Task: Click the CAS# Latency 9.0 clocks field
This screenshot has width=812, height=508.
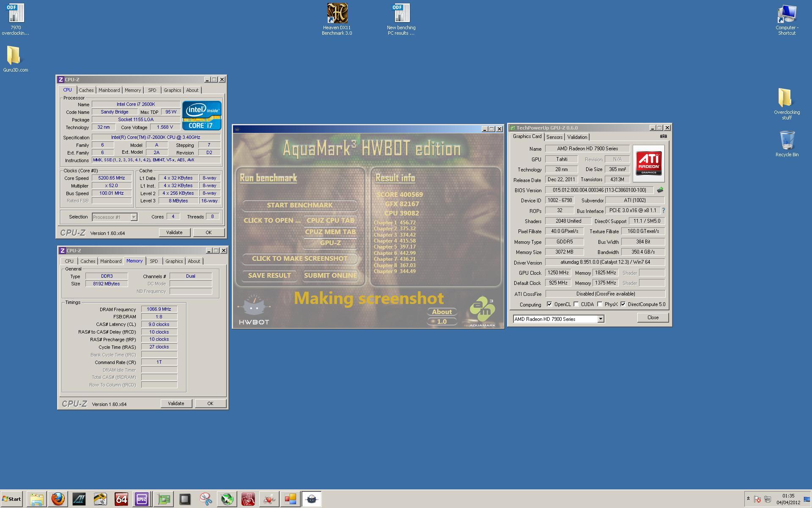Action: coord(159,324)
